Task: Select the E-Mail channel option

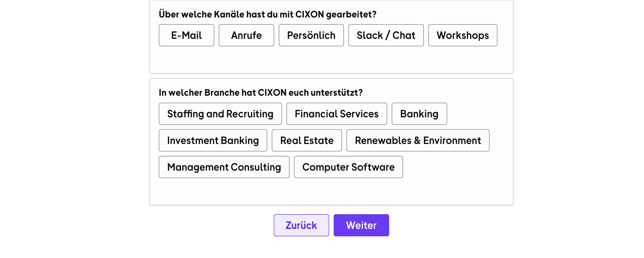Action: coord(186,35)
